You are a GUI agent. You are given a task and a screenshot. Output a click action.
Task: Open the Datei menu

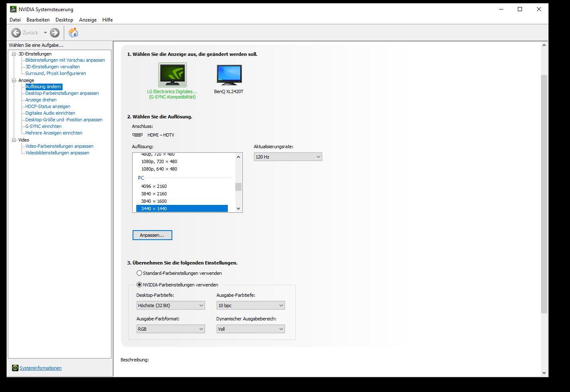pyautogui.click(x=15, y=20)
